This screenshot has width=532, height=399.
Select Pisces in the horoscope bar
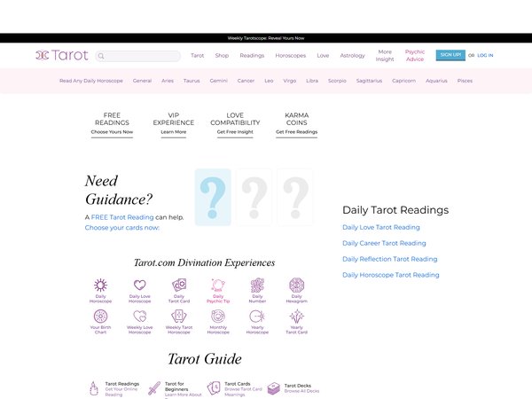pyautogui.click(x=465, y=81)
